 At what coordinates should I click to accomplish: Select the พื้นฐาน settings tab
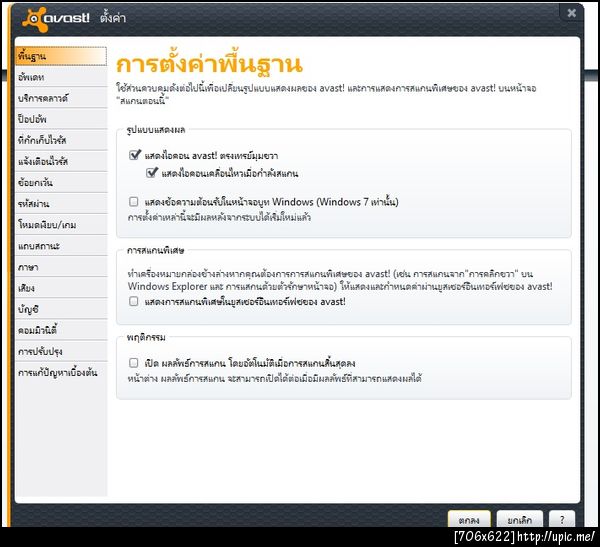coord(61,56)
